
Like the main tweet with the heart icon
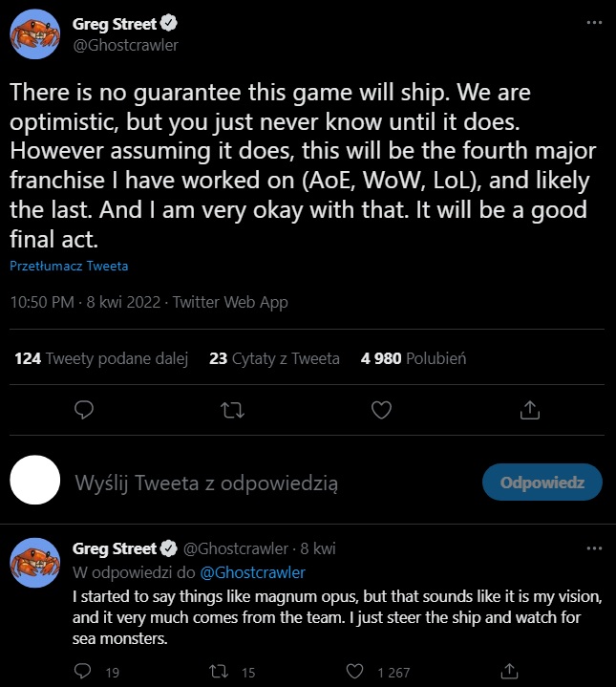(x=381, y=410)
